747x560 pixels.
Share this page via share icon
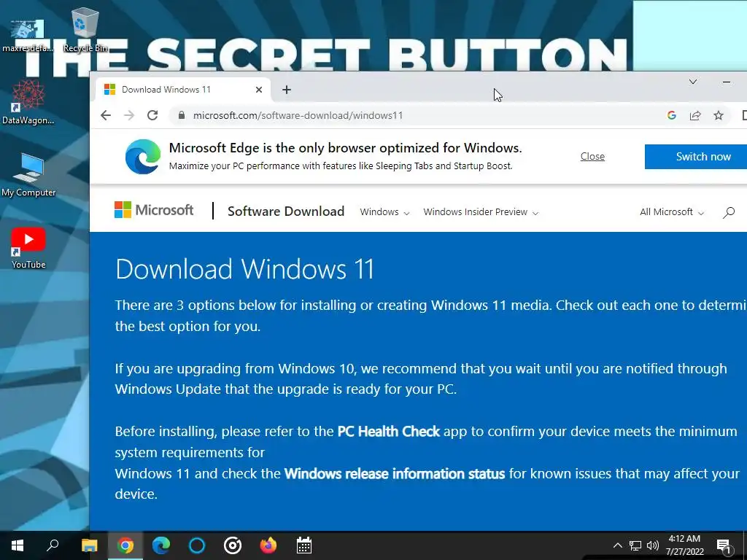[x=695, y=115]
